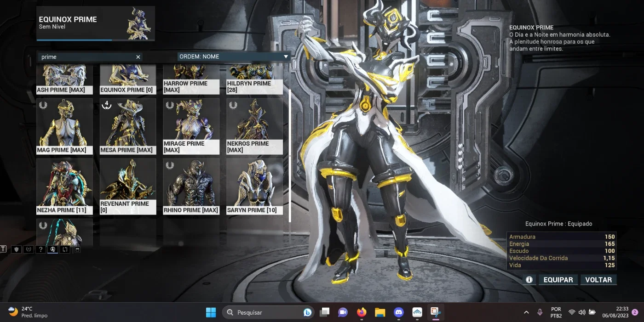
Task: Open Bing chat icon in search box
Action: 307,312
